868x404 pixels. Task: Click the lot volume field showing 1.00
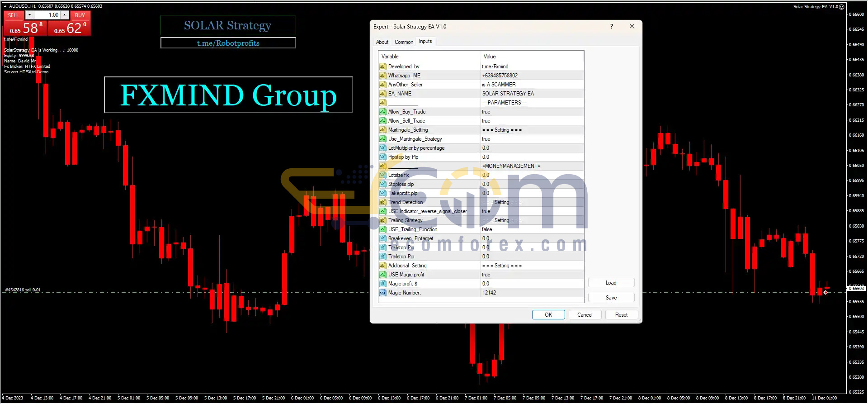[x=47, y=15]
